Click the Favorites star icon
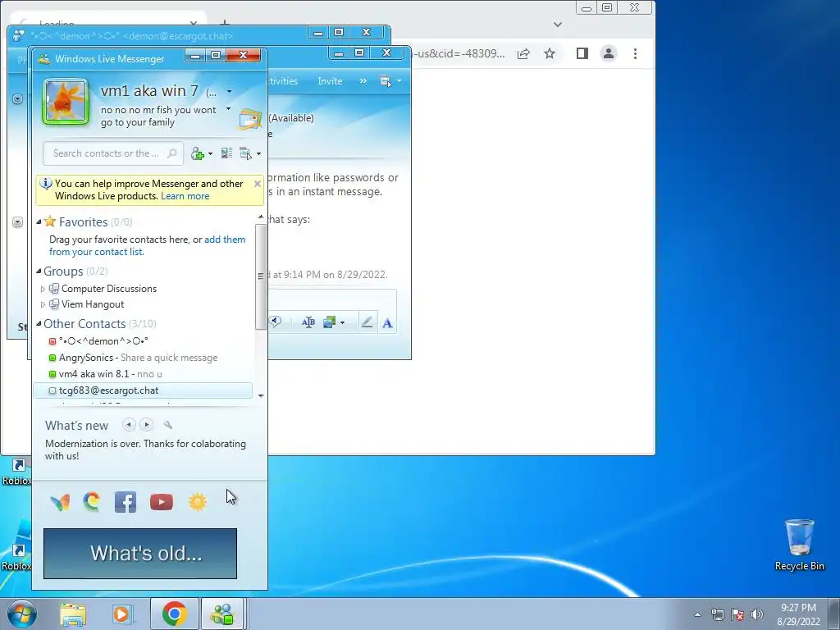Screen dimensions: 840x630 [x=50, y=221]
